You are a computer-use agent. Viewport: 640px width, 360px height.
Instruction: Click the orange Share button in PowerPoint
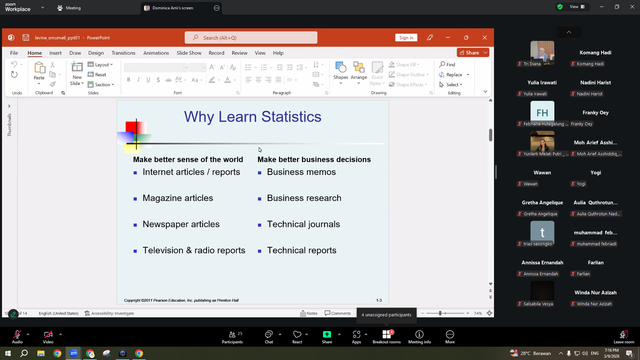click(473, 53)
